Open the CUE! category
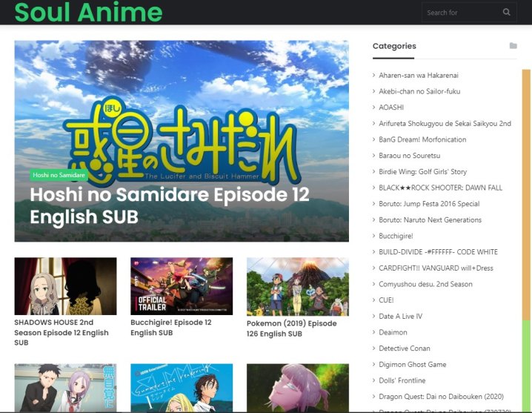This screenshot has width=532, height=413. (x=386, y=300)
